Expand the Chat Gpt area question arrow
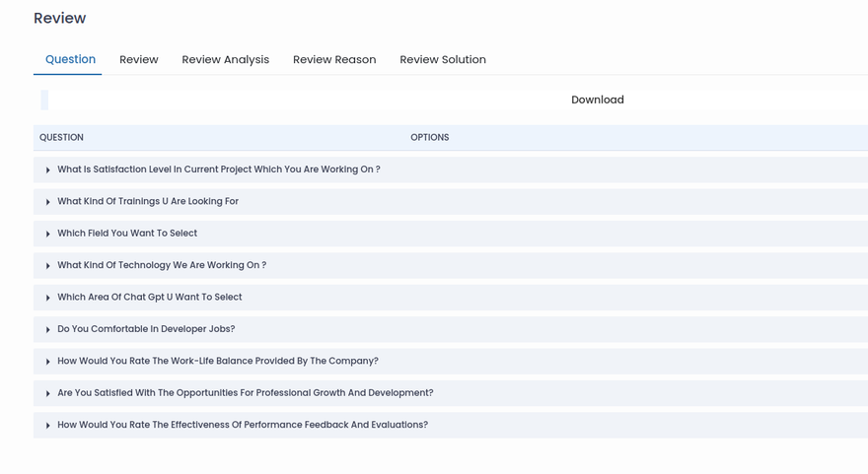The image size is (868, 474). [x=48, y=298]
